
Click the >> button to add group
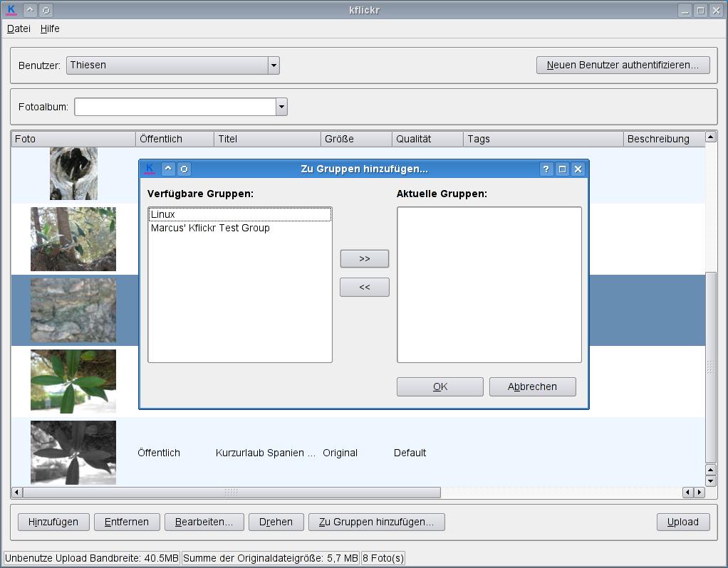click(x=365, y=259)
